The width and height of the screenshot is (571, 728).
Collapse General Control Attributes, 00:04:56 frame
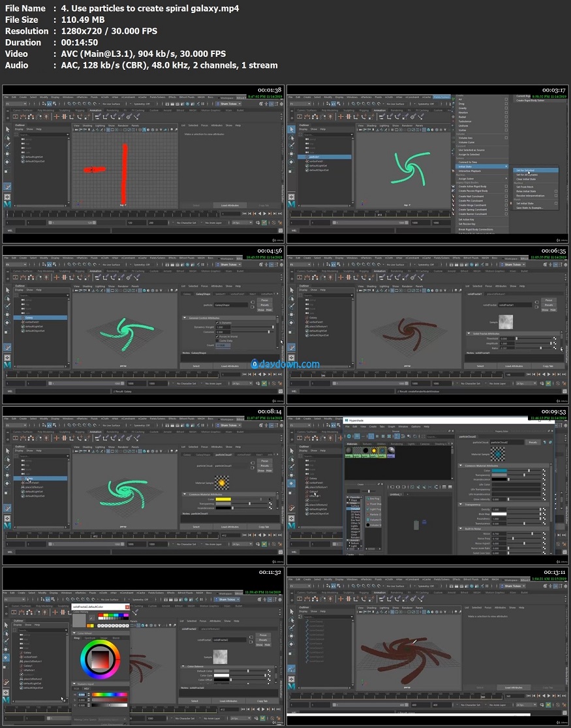tap(185, 318)
